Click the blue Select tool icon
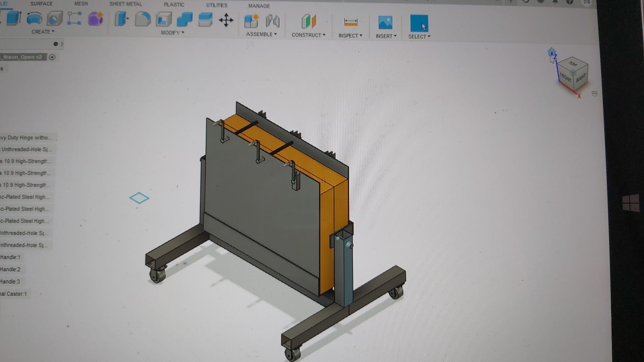 point(419,23)
